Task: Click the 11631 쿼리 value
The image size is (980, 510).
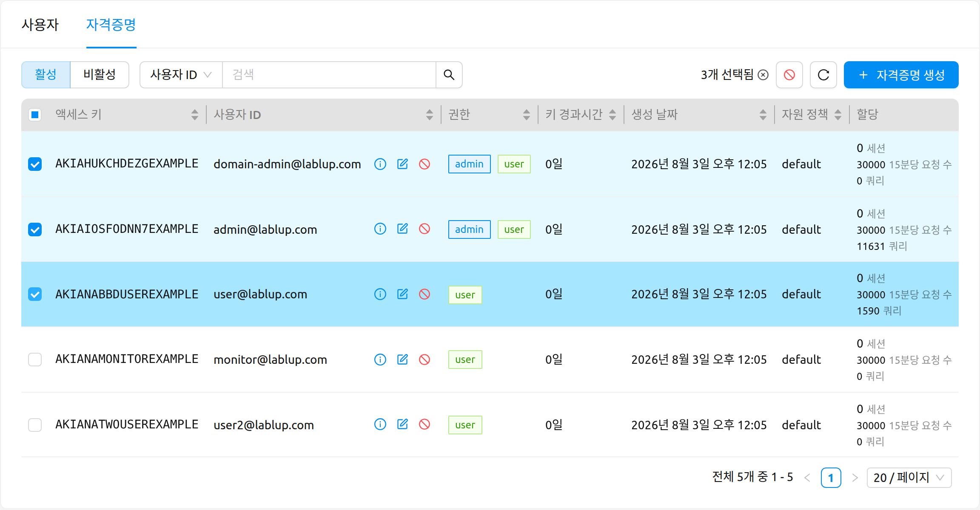Action: [x=882, y=246]
